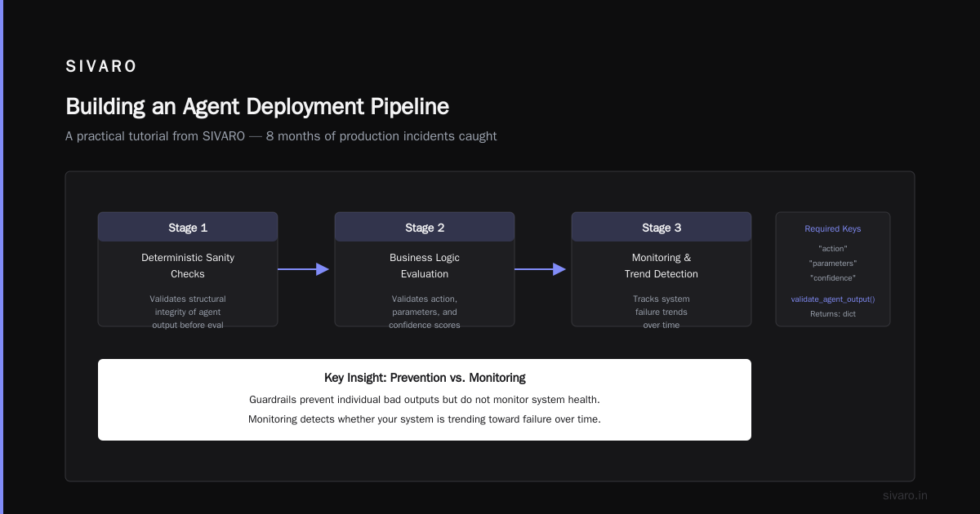Click the SIVARO logo text
This screenshot has height=514, width=980.
pyautogui.click(x=101, y=67)
